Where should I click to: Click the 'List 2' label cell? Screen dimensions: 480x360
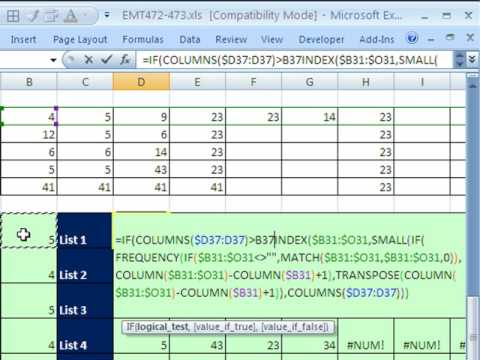pos(85,267)
